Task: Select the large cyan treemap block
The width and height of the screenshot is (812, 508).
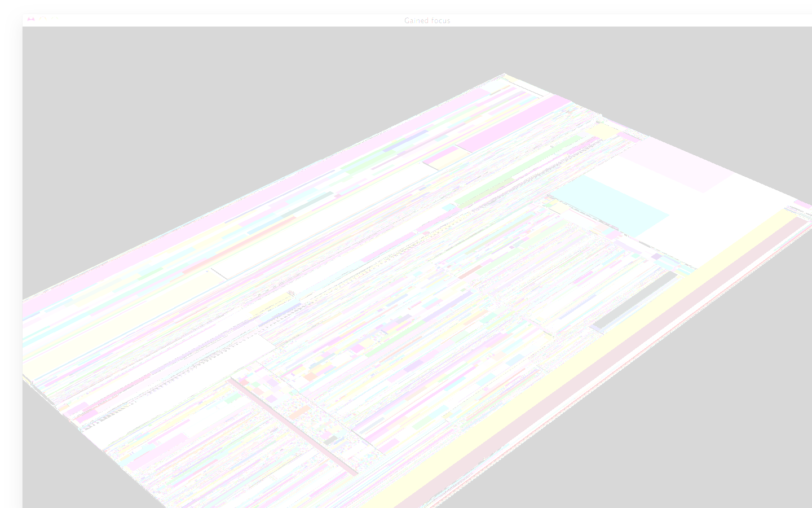Action: tap(609, 206)
